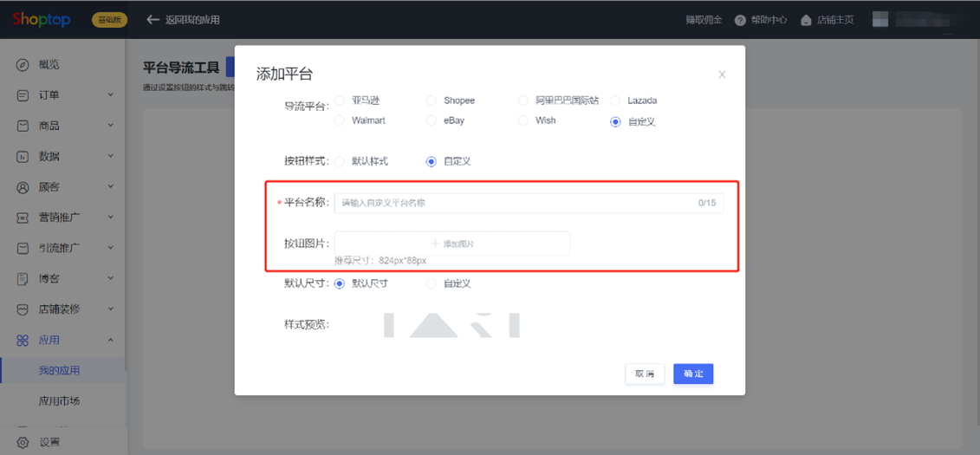
Task: Click the 概览 compass icon in sidebar
Action: pyautogui.click(x=23, y=64)
